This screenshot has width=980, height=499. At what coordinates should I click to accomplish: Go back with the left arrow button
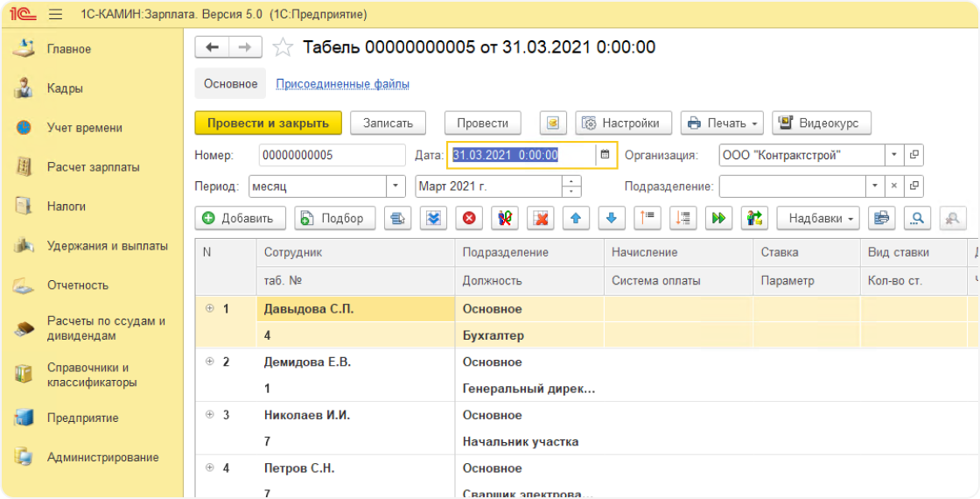213,47
